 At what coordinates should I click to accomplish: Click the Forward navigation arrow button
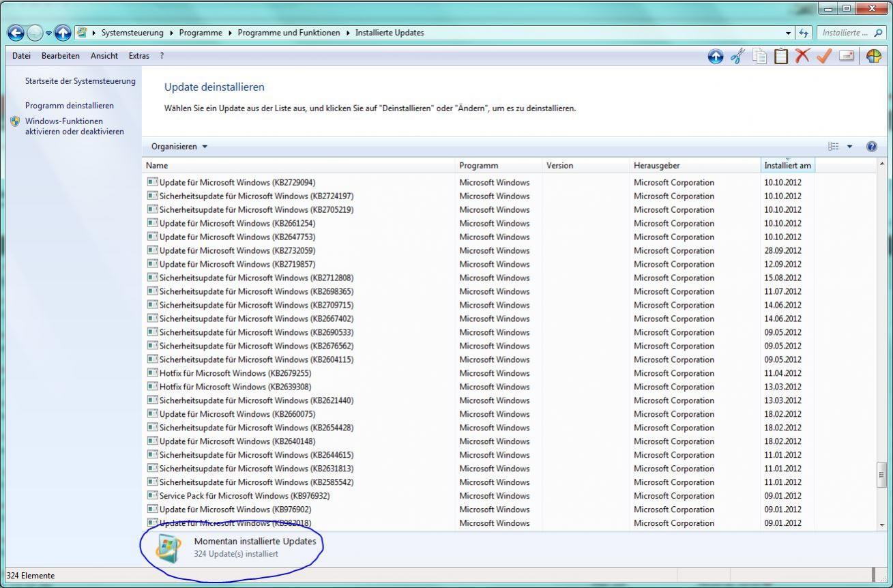[x=35, y=33]
